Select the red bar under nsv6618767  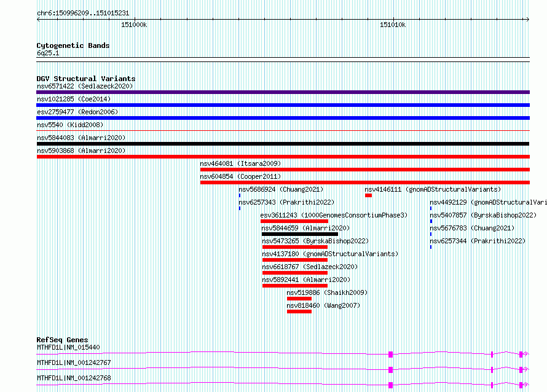click(295, 273)
